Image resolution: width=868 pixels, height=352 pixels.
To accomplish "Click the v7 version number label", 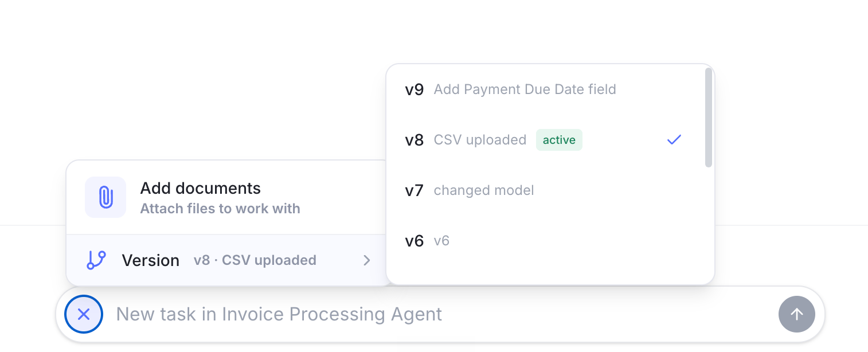I will coord(414,190).
